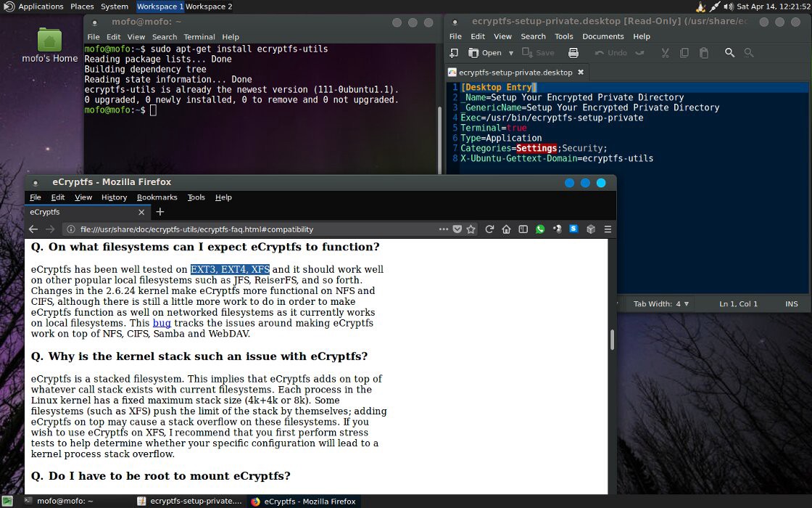This screenshot has height=508, width=812.
Task: Click the New Document icon in text editor
Action: coord(454,53)
